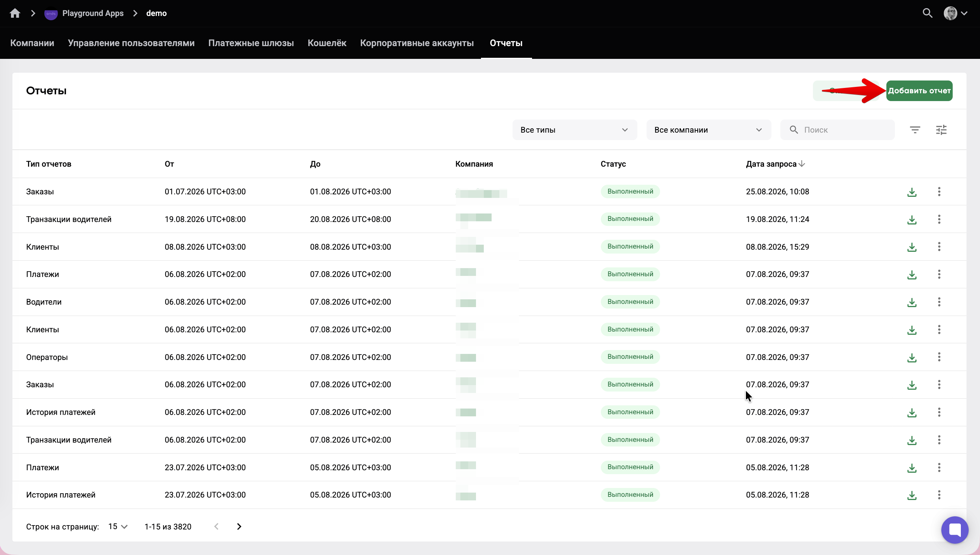The image size is (980, 555).
Task: Focus the Поиск search field
Action: [837, 130]
